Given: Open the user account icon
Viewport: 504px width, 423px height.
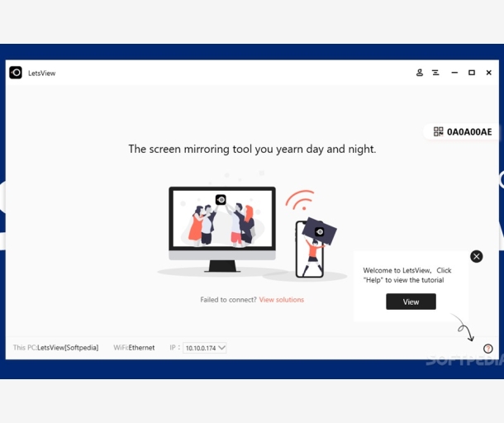Looking at the screenshot, I should point(420,73).
